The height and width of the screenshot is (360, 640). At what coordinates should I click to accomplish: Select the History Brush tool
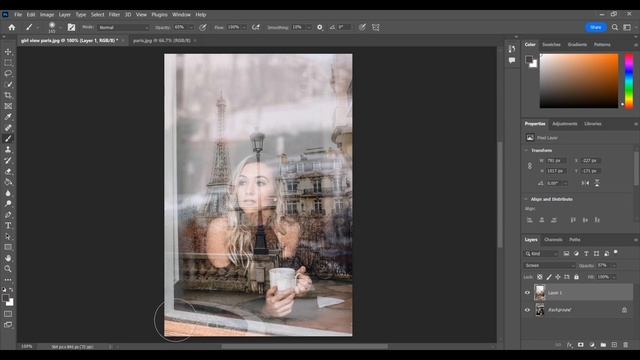pos(8,160)
